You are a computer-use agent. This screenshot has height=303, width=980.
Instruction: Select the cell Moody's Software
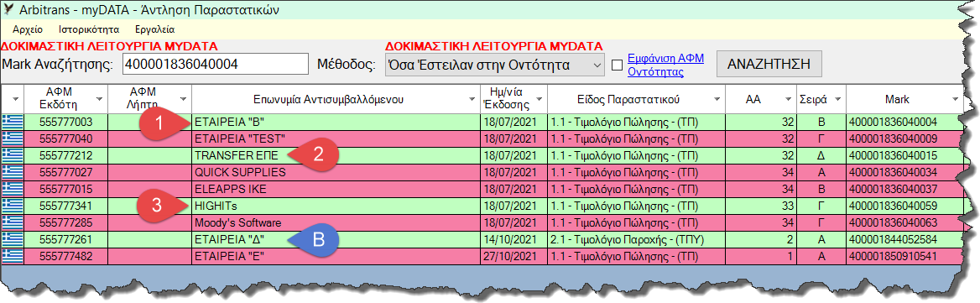coord(336,222)
